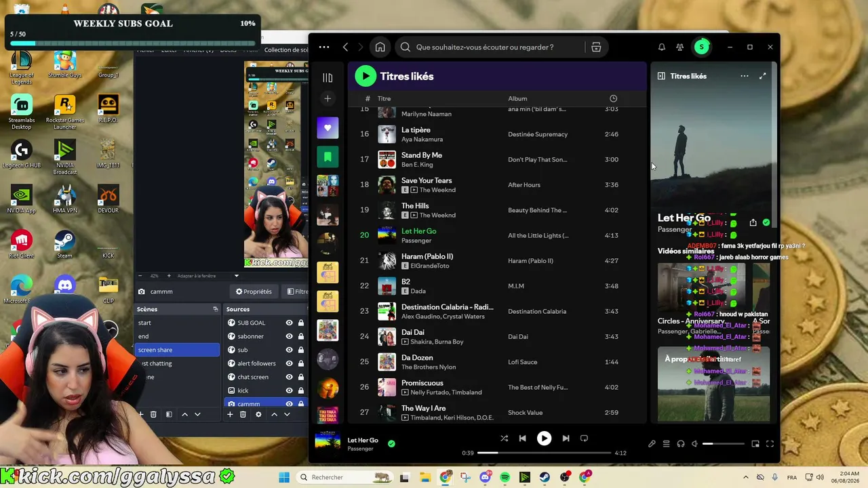This screenshot has height=488, width=868.
Task: Toggle visibility of SUB GOAL source
Action: click(x=289, y=323)
